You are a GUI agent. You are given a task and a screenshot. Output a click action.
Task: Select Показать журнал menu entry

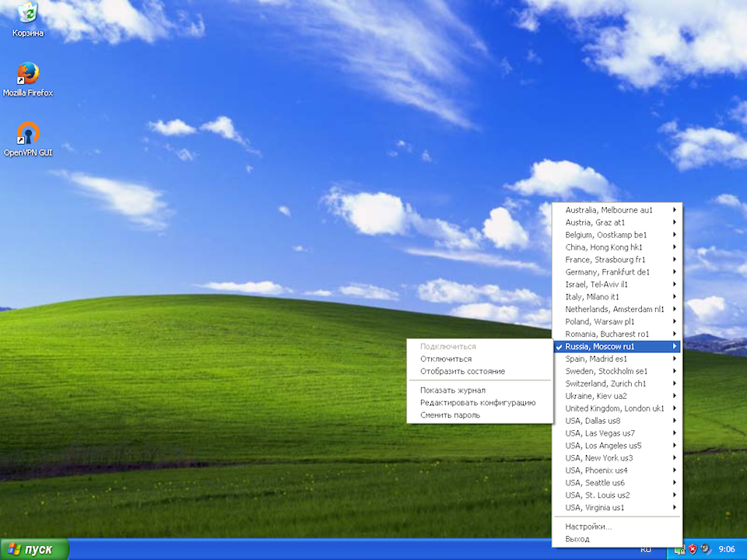click(x=480, y=390)
